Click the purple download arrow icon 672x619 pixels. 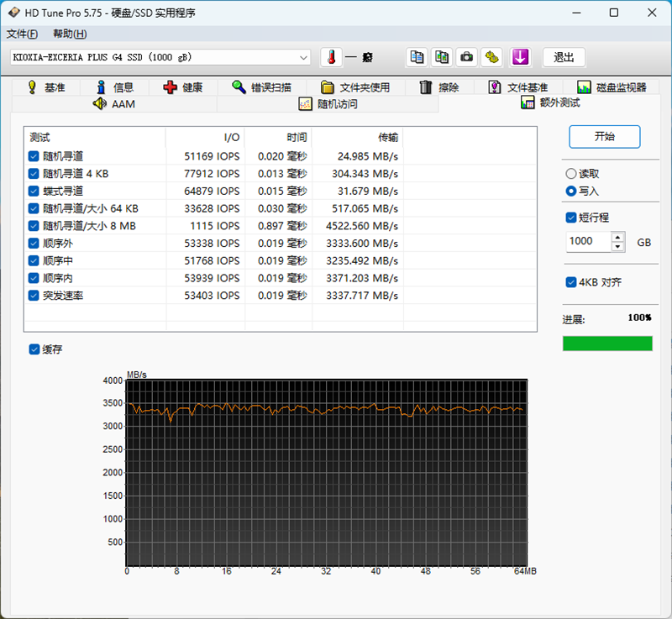pyautogui.click(x=520, y=57)
